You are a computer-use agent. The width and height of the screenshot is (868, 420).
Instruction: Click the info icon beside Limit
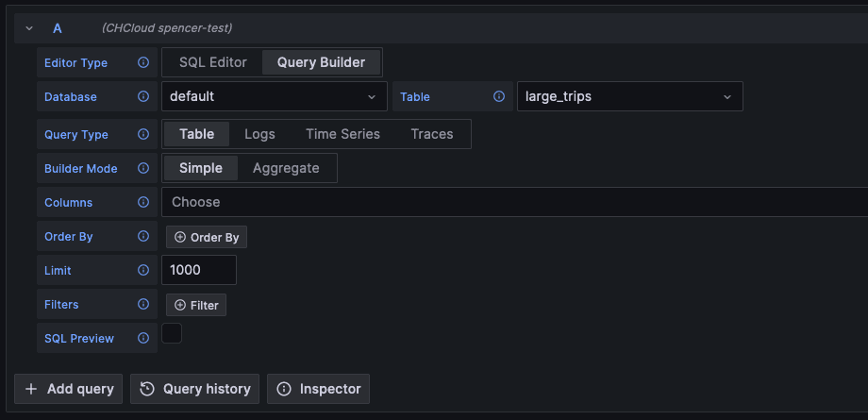(143, 271)
